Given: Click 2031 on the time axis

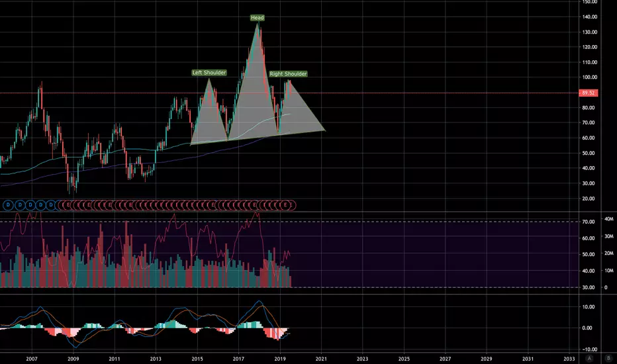Looking at the screenshot, I should pyautogui.click(x=528, y=359).
